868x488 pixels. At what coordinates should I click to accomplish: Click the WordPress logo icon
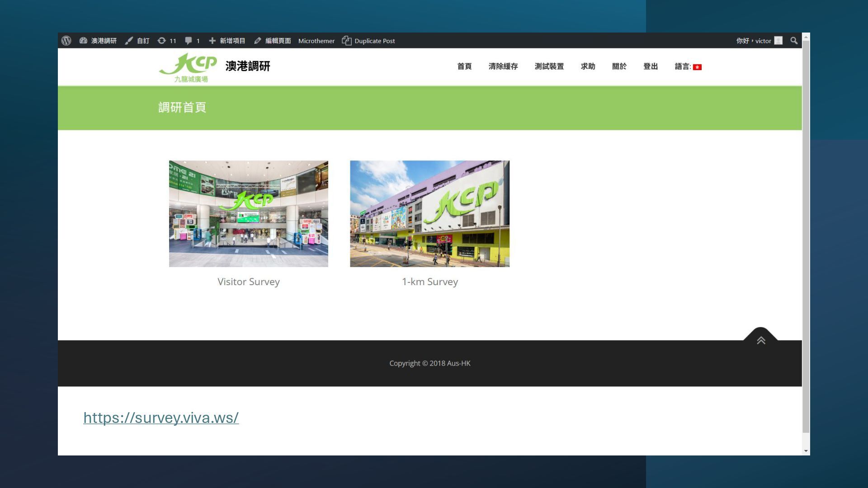pyautogui.click(x=66, y=41)
